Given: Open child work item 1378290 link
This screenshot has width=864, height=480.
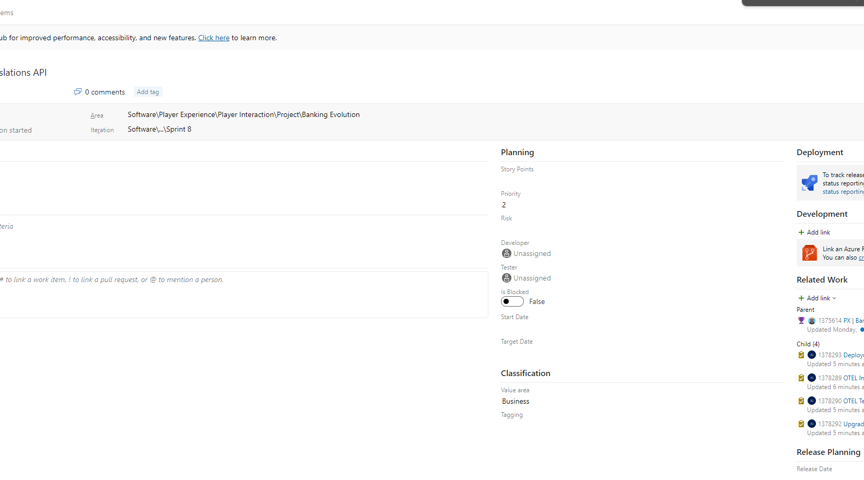Looking at the screenshot, I should (852, 401).
